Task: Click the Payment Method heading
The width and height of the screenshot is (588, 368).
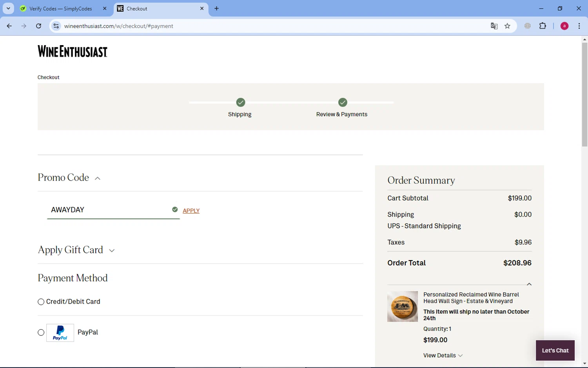Action: (x=73, y=278)
